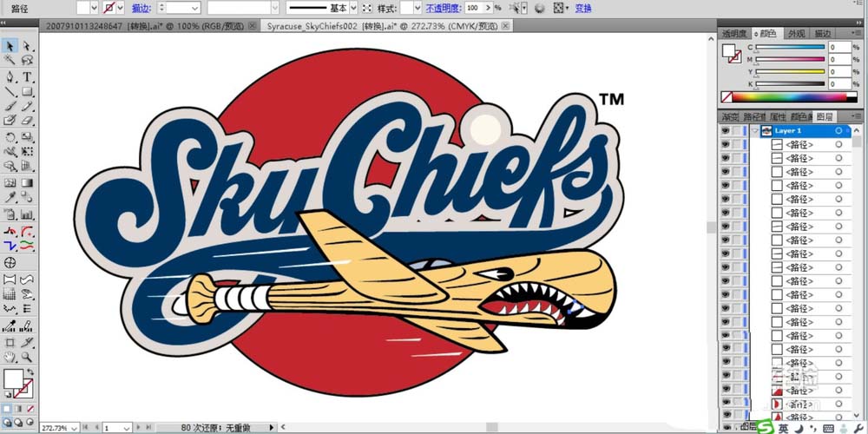The height and width of the screenshot is (434, 868).
Task: Reset to default fill and stroke
Action: [7, 395]
